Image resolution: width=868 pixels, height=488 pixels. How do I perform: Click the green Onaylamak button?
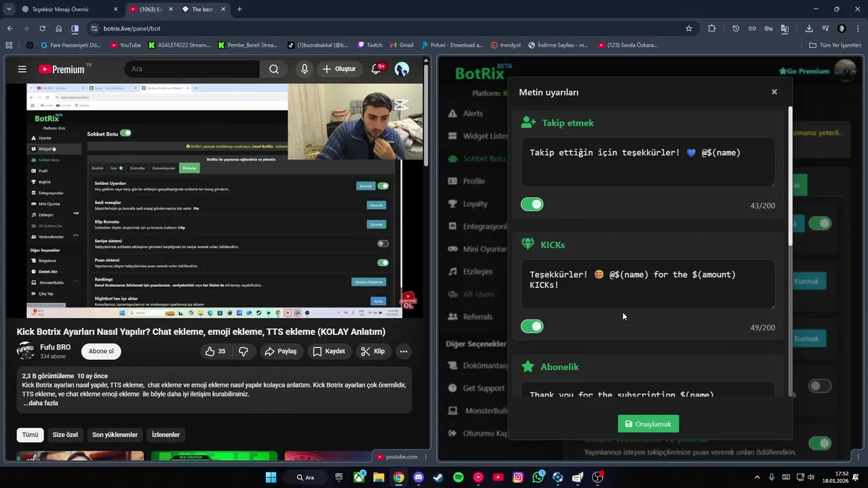coord(648,424)
